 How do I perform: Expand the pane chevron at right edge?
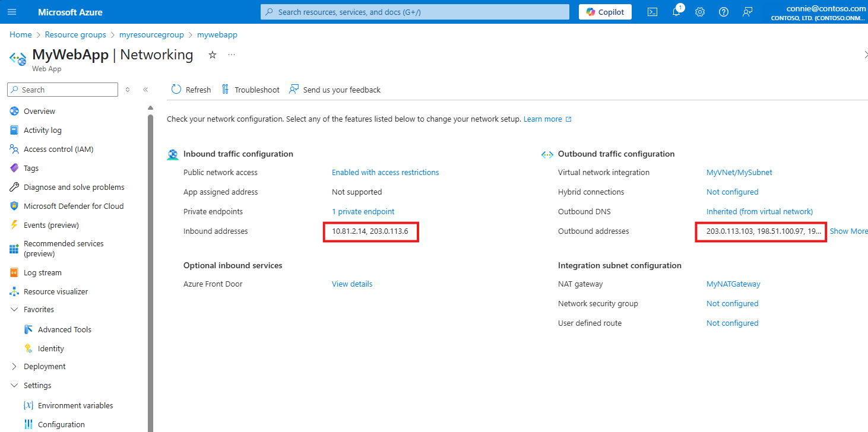tap(865, 55)
